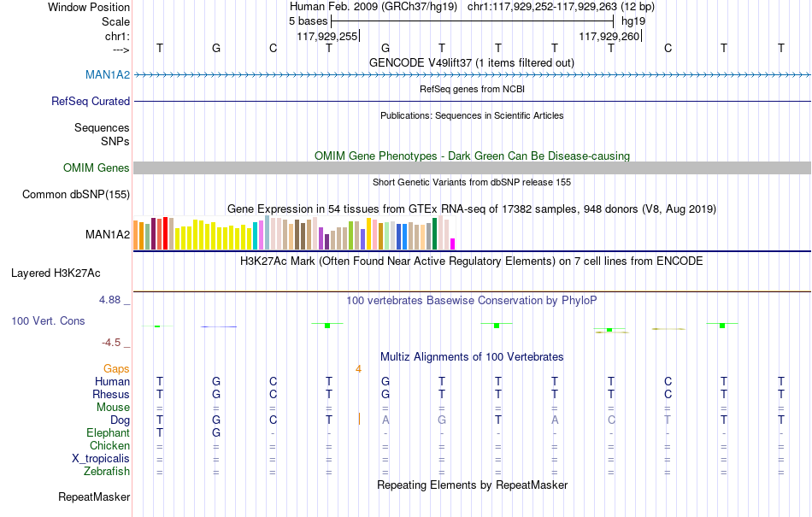
Task: Click the orange gap number 4 marker
Action: click(x=358, y=369)
